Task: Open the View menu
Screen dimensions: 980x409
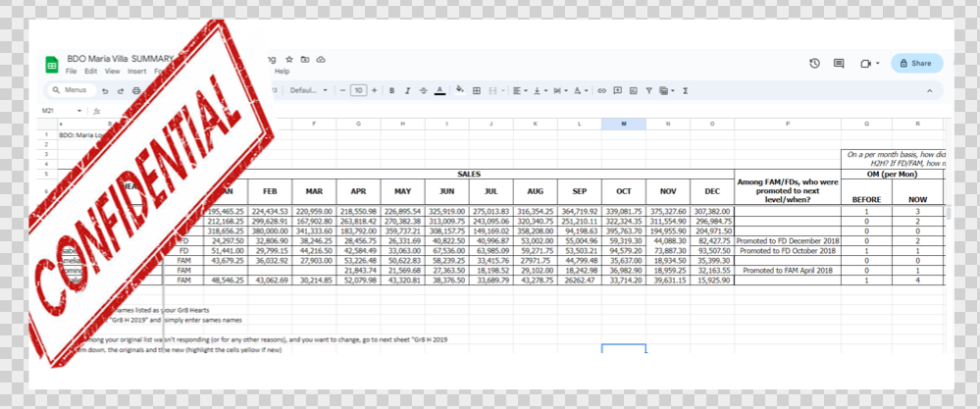Action: click(112, 72)
